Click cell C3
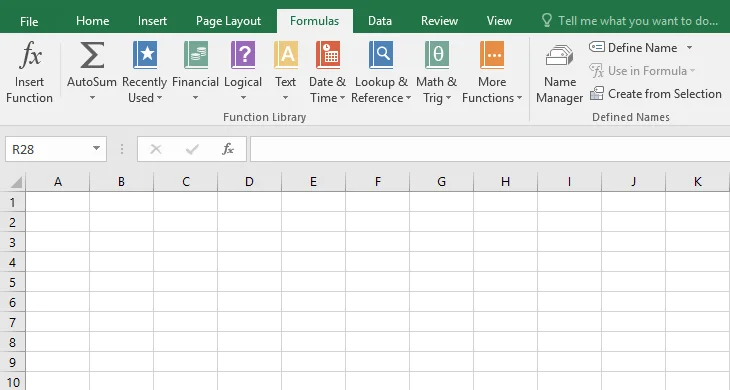Screen dimensions: 730x390 [x=186, y=242]
